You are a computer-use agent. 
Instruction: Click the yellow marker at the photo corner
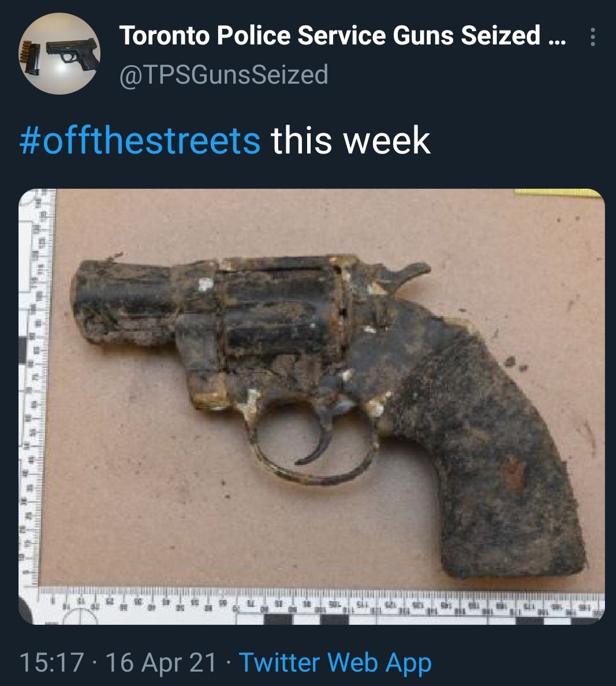[558, 193]
